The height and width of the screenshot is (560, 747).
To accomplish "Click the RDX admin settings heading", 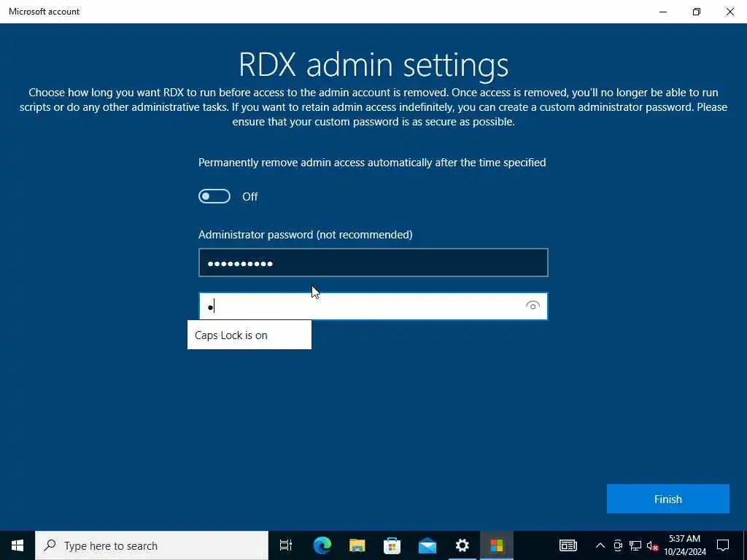I will [x=373, y=65].
